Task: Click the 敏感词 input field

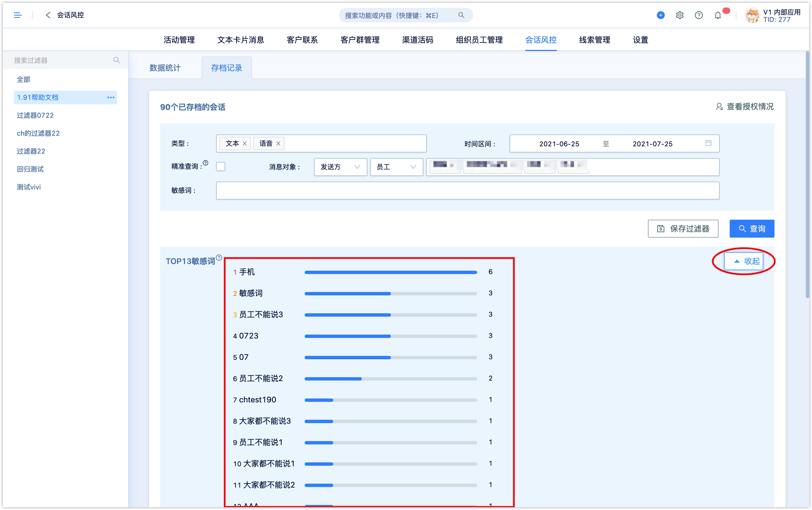Action: (468, 191)
